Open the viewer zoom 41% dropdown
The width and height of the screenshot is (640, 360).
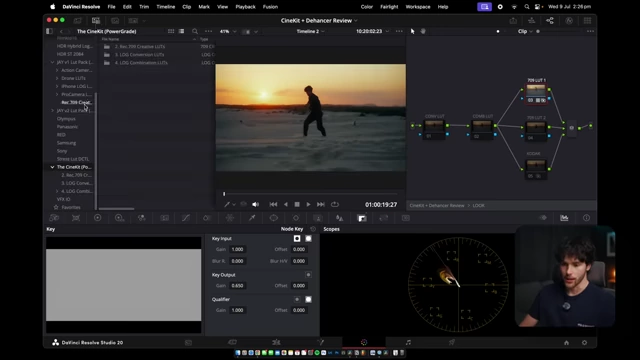[228, 31]
